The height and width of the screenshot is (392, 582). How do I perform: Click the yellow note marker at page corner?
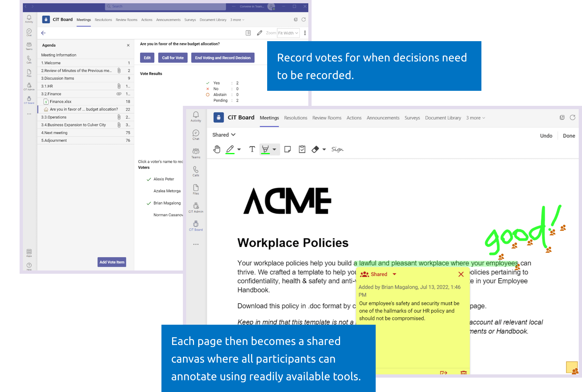[572, 367]
